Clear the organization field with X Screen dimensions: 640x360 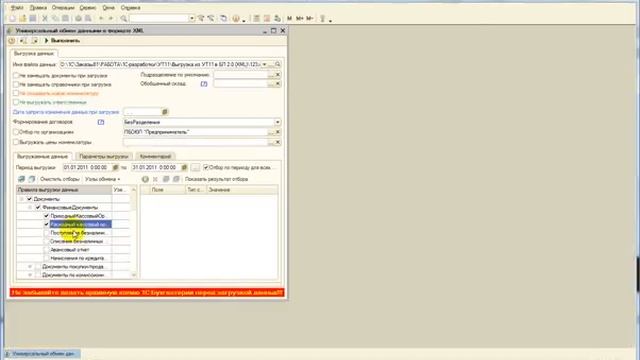(x=278, y=132)
